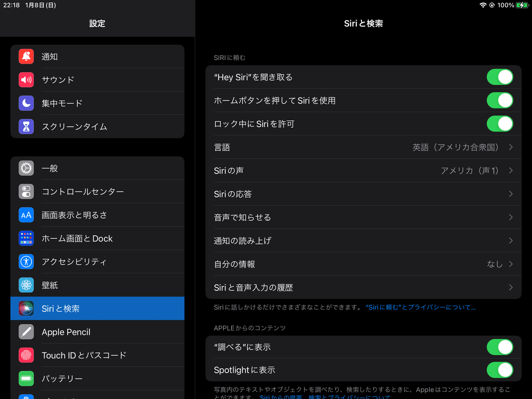Select スクリーンタイム in sidebar
Viewport: 532px width, 399px height.
[x=97, y=126]
